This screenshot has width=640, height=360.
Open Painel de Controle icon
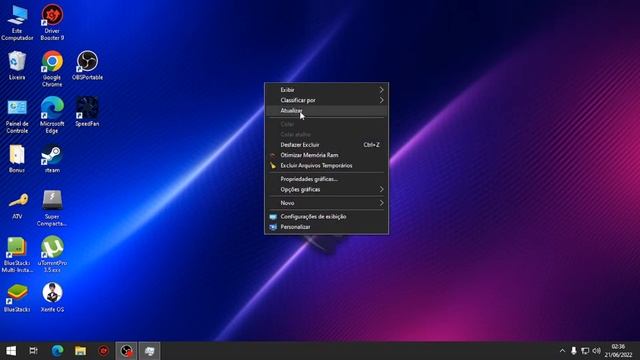17,116
